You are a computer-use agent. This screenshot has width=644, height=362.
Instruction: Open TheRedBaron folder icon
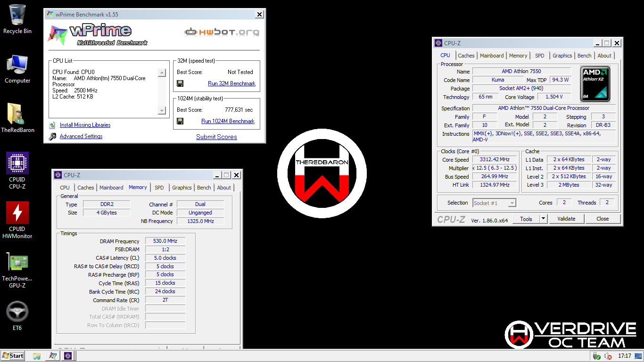point(17,118)
